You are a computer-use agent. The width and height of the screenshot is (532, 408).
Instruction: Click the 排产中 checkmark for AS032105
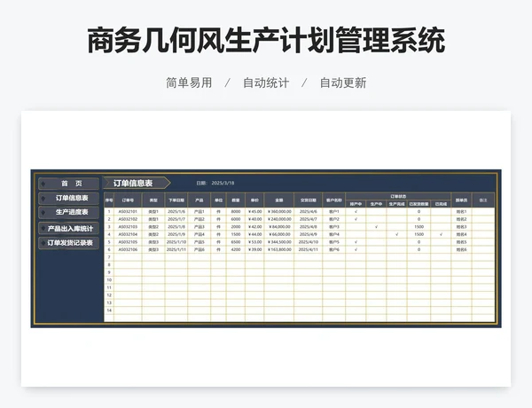pyautogui.click(x=356, y=242)
